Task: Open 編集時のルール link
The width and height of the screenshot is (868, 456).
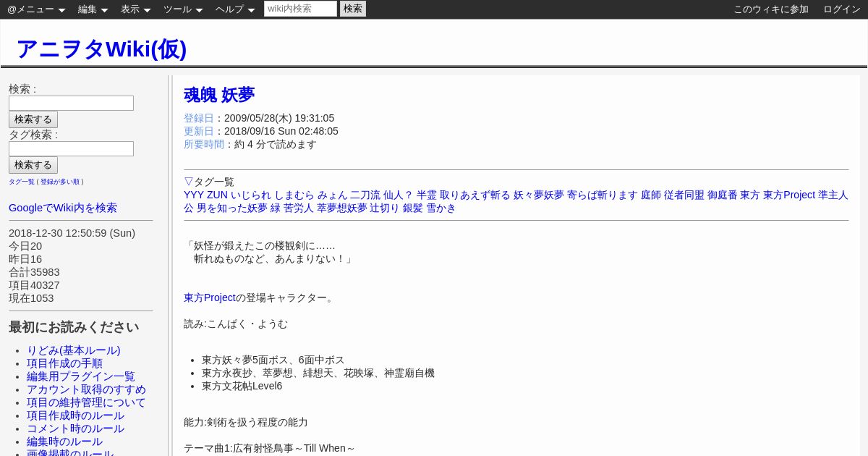Action: [x=64, y=442]
